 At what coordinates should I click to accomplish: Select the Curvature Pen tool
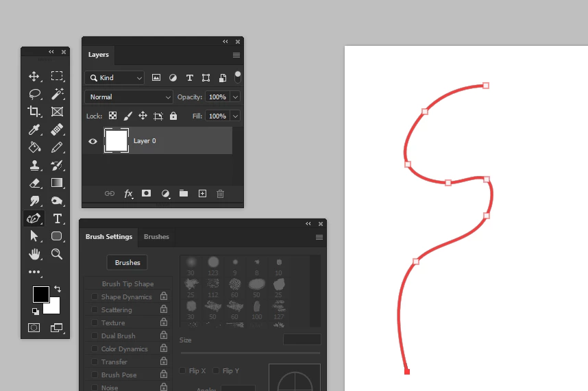pyautogui.click(x=34, y=218)
